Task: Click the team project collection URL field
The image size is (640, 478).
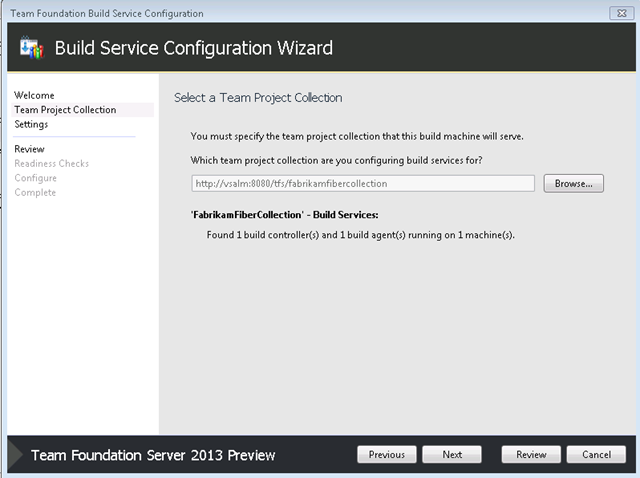Action: click(x=363, y=183)
